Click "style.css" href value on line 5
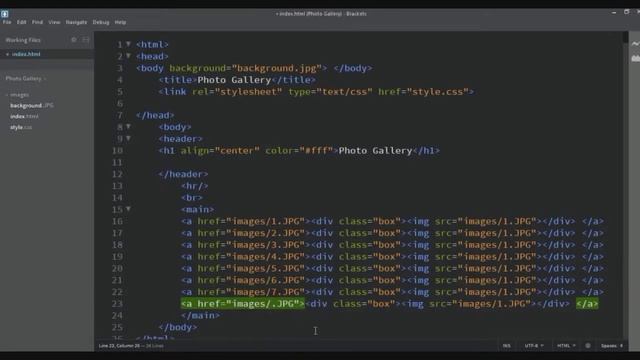640x360 pixels. 438,92
